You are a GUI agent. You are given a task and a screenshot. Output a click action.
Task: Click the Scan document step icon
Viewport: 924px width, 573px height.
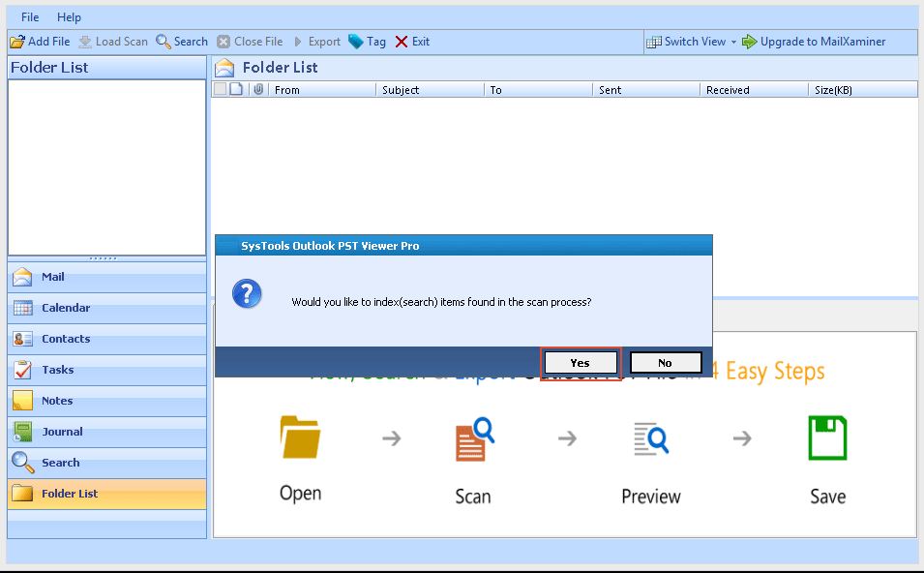(x=474, y=439)
